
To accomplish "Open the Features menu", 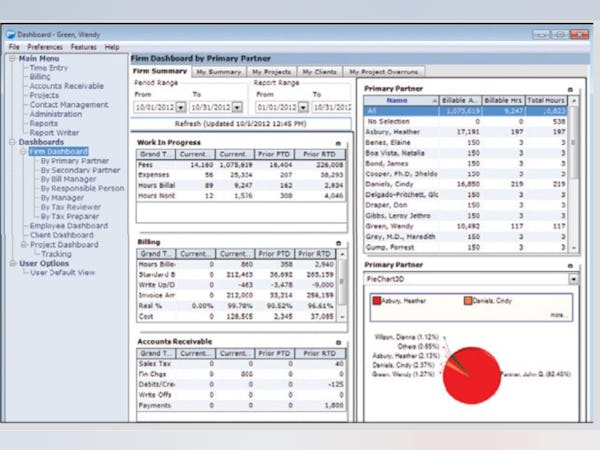I will click(83, 47).
